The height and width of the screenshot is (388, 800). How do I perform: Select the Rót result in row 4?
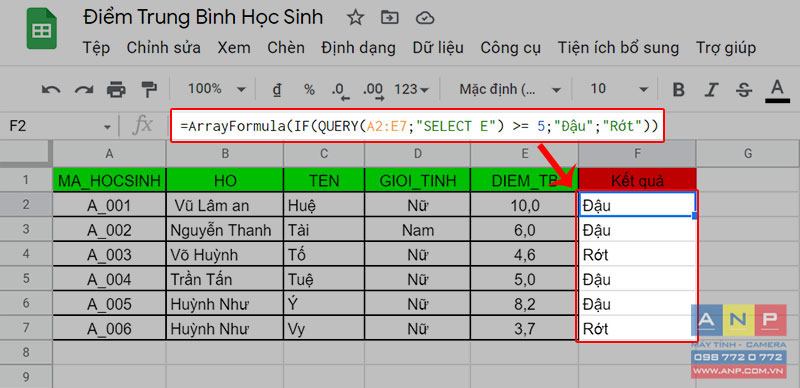pyautogui.click(x=637, y=254)
